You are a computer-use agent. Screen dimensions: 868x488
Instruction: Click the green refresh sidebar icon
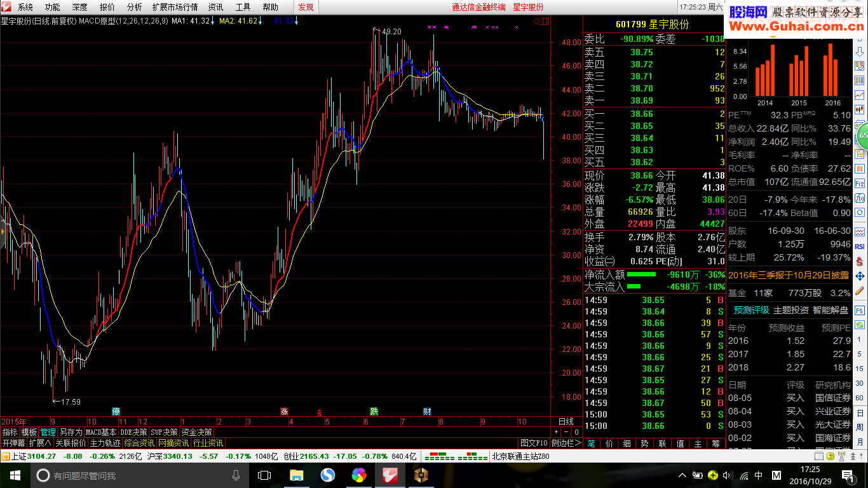(860, 324)
